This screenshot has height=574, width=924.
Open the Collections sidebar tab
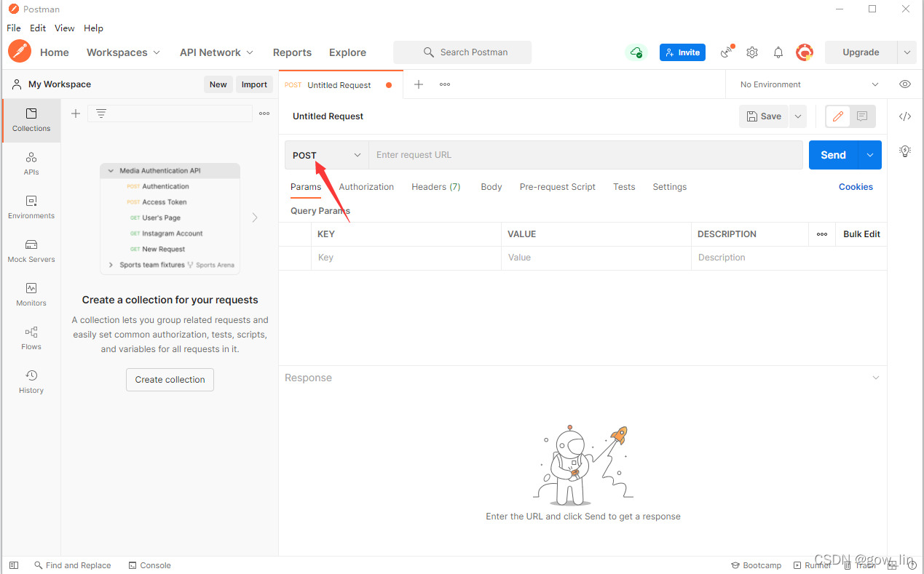click(x=31, y=120)
